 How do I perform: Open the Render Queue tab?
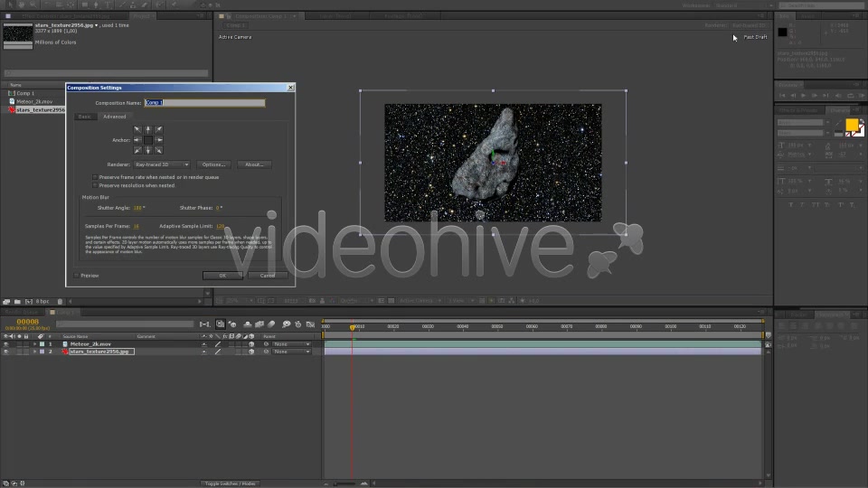tap(22, 312)
